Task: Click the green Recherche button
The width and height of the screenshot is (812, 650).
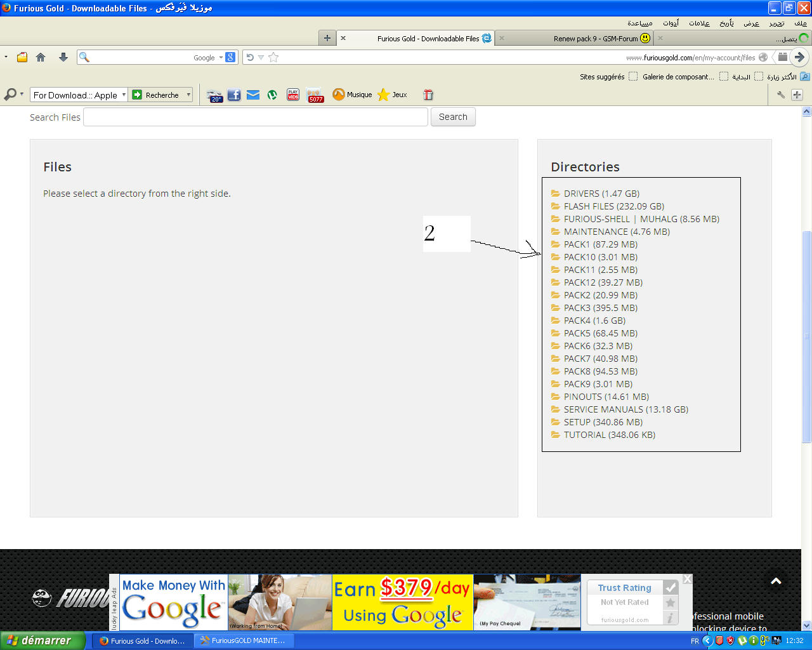Action: click(x=157, y=95)
